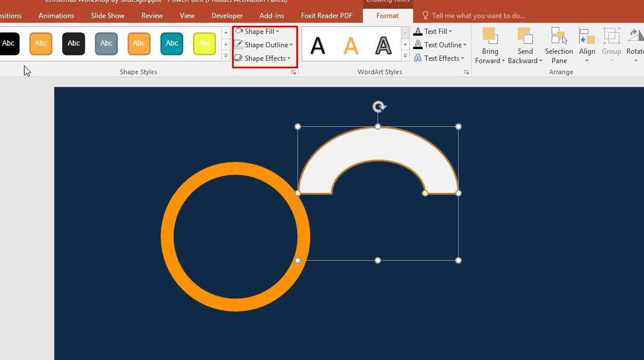This screenshot has width=644, height=360.
Task: Expand the full shape styles gallery
Action: pos(226,56)
